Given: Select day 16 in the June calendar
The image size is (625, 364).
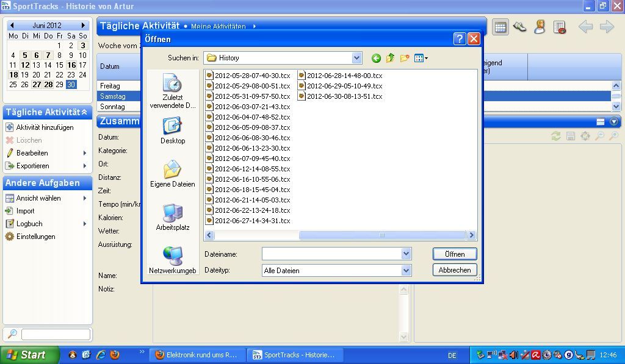Looking at the screenshot, I should (x=71, y=65).
